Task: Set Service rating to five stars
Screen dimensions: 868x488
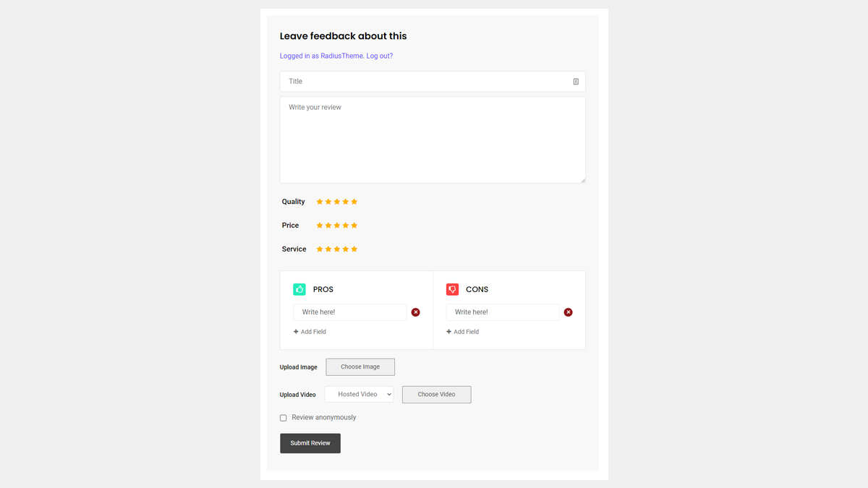Action: 354,249
